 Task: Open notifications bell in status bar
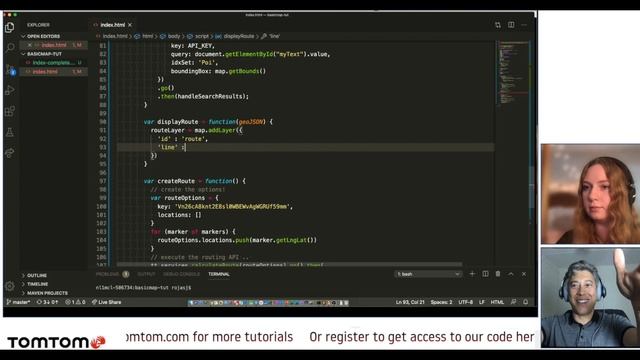click(x=526, y=302)
